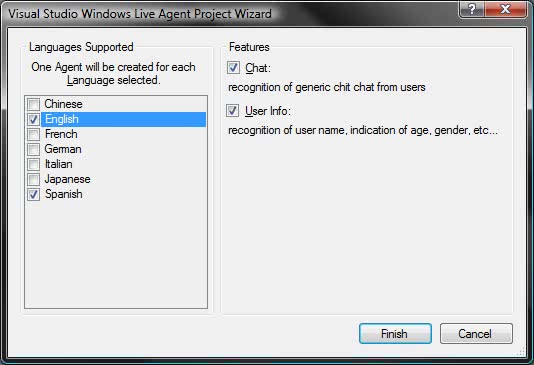Click the Cancel button
The height and width of the screenshot is (365, 534).
[x=476, y=334]
